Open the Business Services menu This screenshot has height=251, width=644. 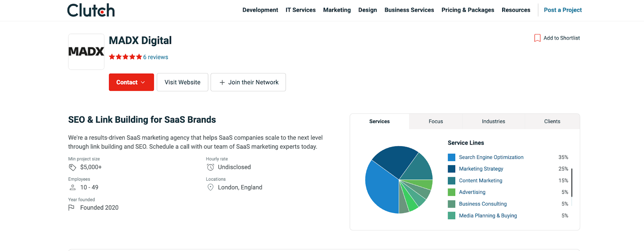tap(409, 10)
